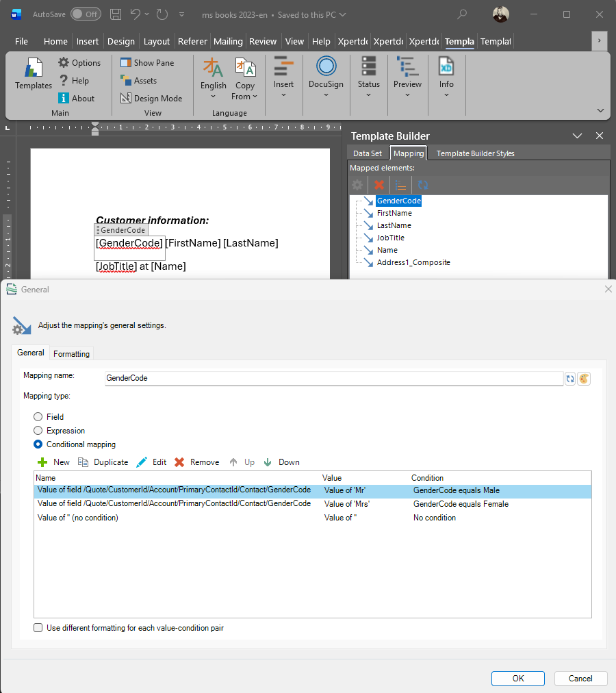
Task: Click OK in the General dialog
Action: [518, 679]
